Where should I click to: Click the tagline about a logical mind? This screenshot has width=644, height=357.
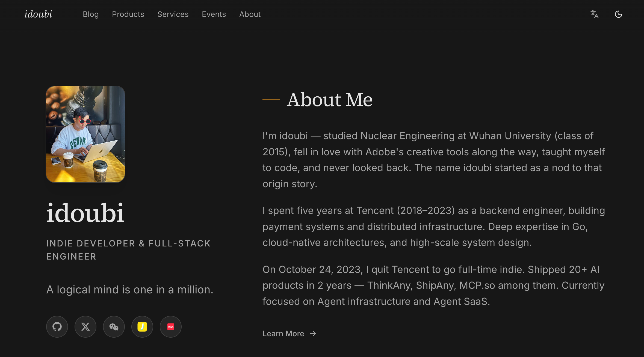pos(130,290)
